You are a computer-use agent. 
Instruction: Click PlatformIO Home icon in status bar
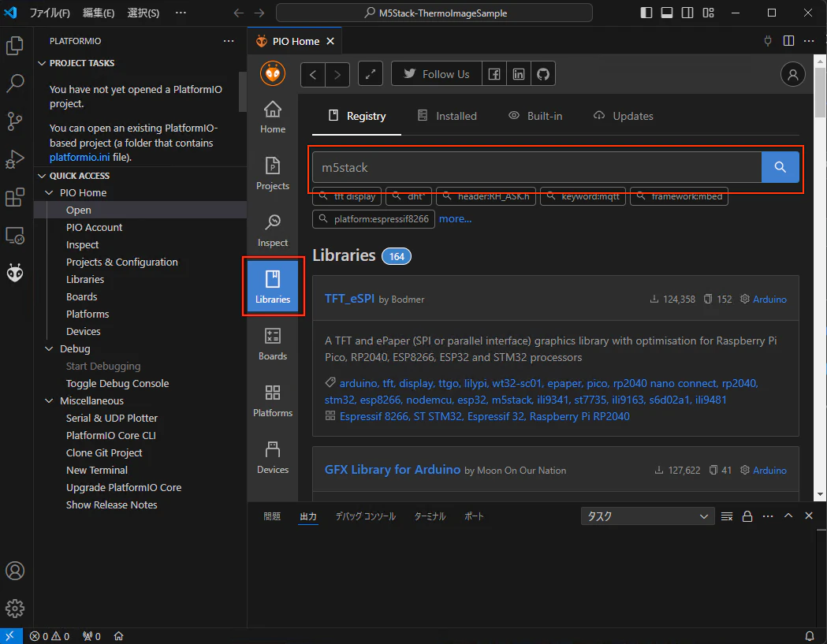(x=119, y=636)
